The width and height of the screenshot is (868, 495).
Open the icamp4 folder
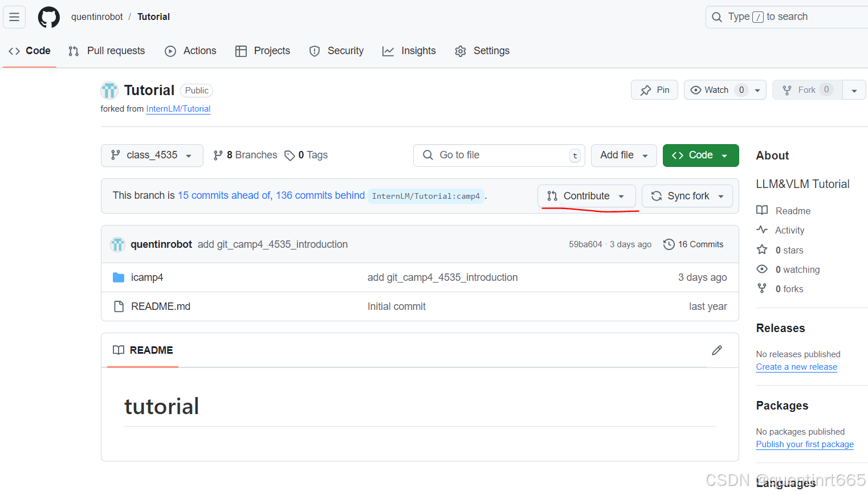tap(147, 277)
